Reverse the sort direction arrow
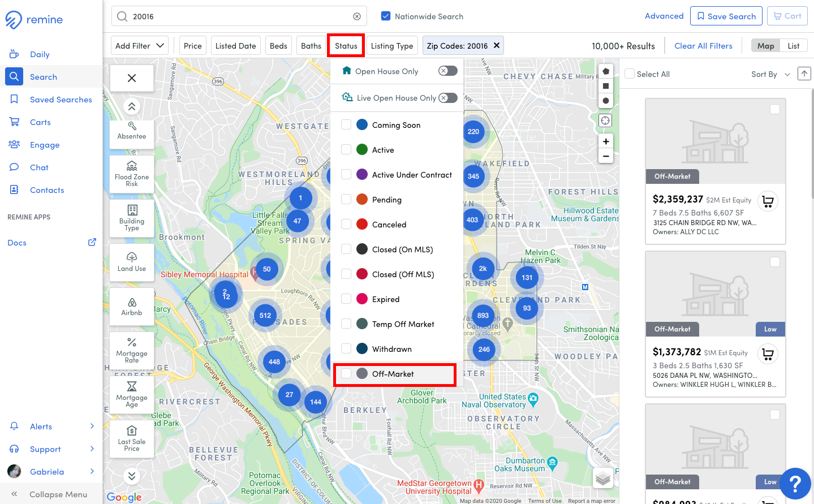 click(x=804, y=74)
